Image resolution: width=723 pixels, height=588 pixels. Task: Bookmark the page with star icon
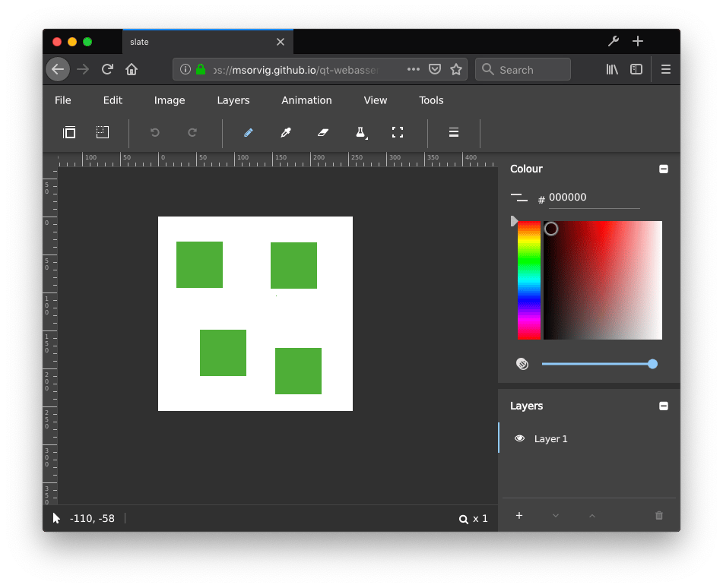point(456,68)
